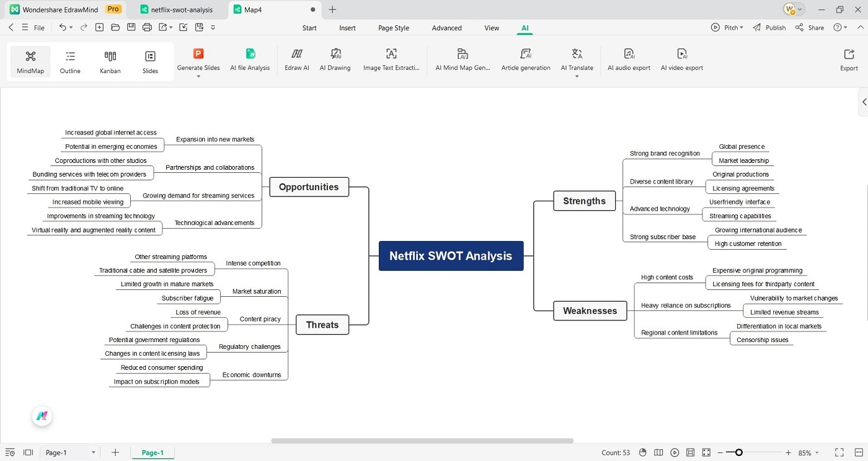Open AI Mind Map Generation
The image size is (868, 461).
coord(463,60)
